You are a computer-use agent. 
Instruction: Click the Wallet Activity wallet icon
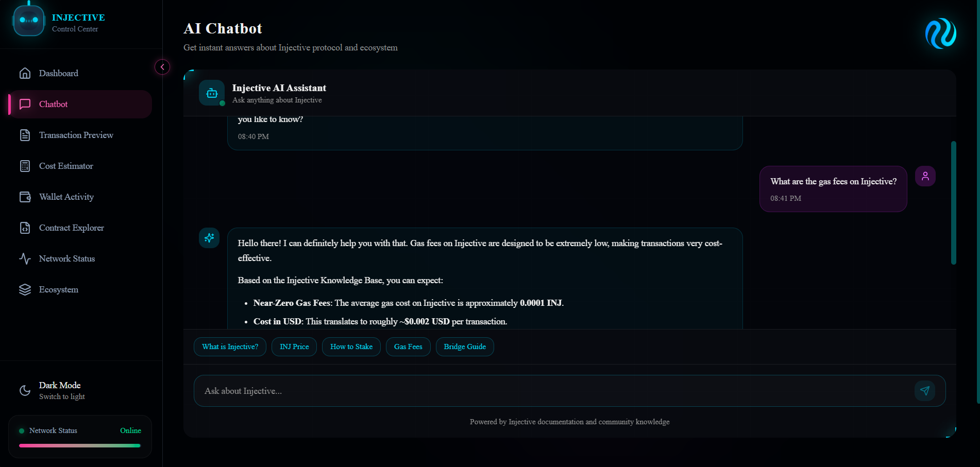point(25,197)
